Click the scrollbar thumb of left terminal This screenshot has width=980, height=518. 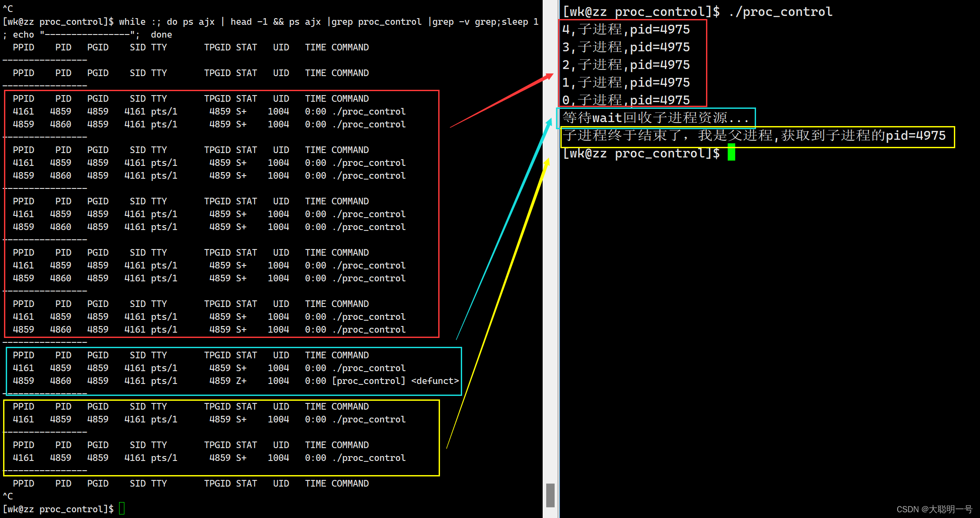550,495
